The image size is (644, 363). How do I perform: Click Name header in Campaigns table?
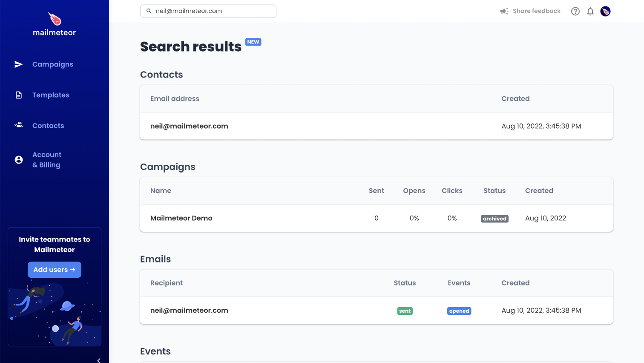[161, 191]
